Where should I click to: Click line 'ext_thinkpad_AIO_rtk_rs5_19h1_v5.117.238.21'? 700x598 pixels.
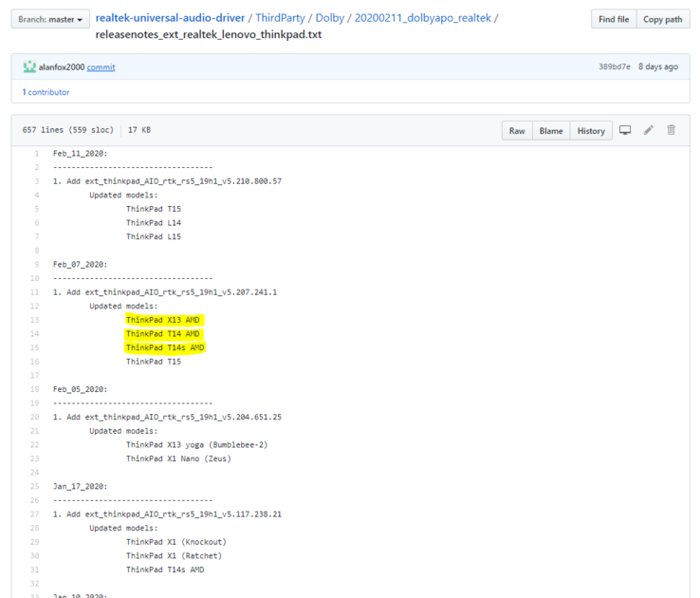(183, 514)
